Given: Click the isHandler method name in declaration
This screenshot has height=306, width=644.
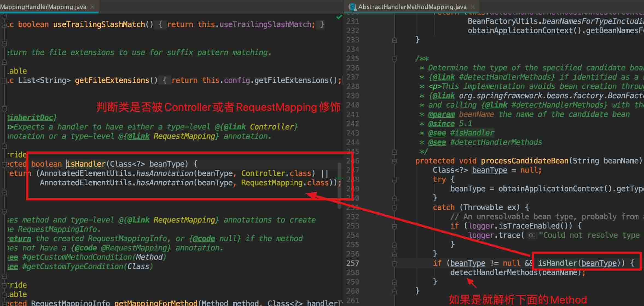Looking at the screenshot, I should point(86,164).
